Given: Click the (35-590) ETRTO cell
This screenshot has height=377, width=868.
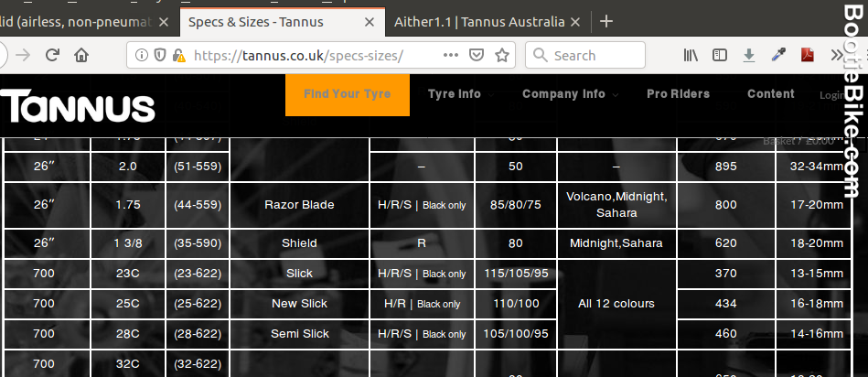Looking at the screenshot, I should 198,243.
